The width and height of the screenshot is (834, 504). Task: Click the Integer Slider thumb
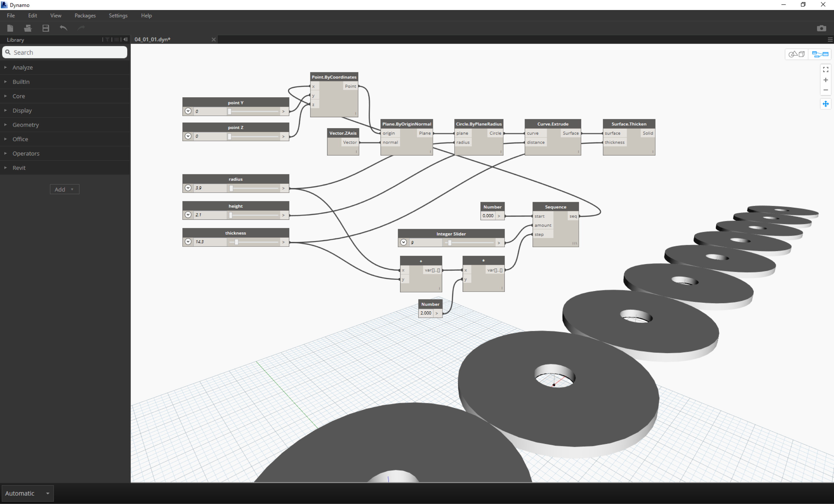click(x=450, y=243)
